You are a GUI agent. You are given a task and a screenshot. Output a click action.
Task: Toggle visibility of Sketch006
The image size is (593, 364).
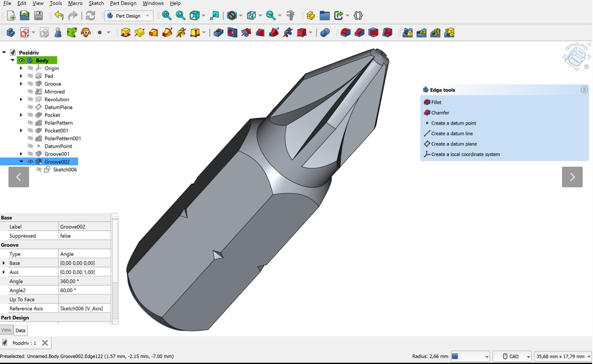(39, 169)
